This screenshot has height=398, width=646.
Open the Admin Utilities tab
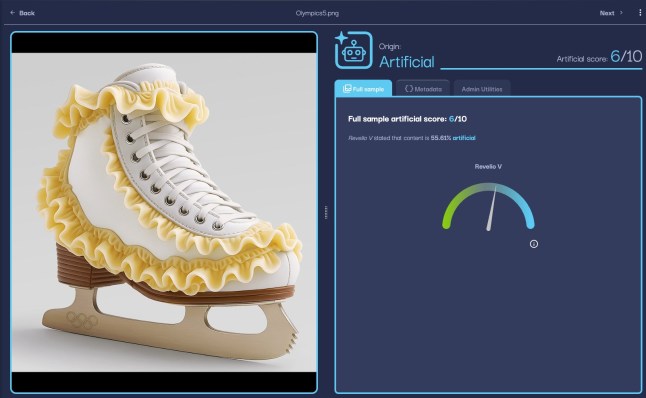click(x=482, y=89)
